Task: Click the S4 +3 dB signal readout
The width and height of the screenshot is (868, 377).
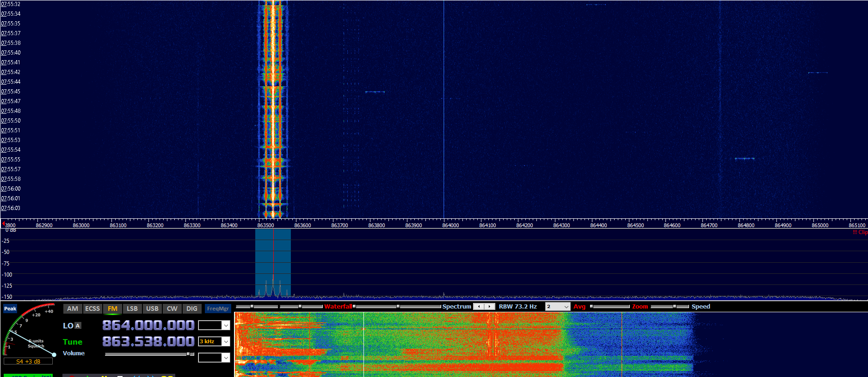Action: click(28, 361)
